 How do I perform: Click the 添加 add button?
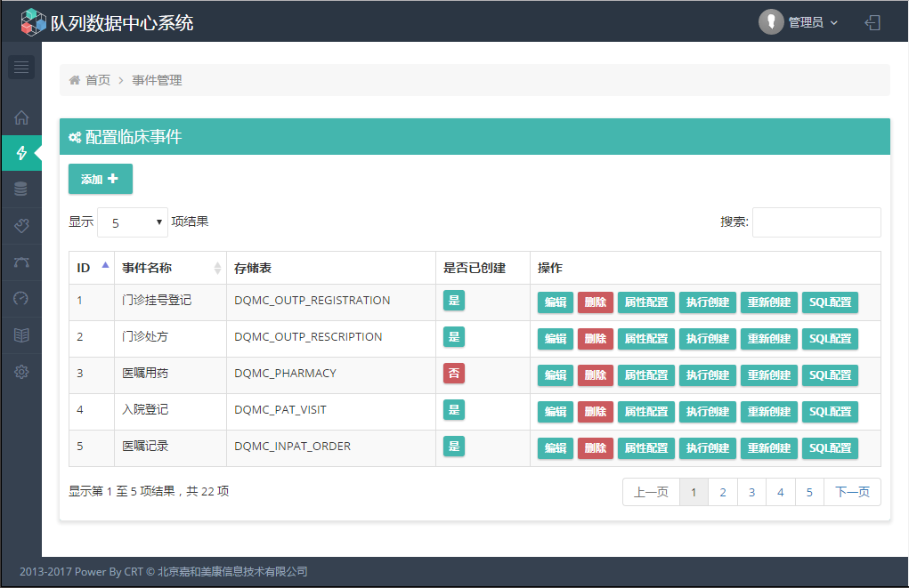pos(100,179)
